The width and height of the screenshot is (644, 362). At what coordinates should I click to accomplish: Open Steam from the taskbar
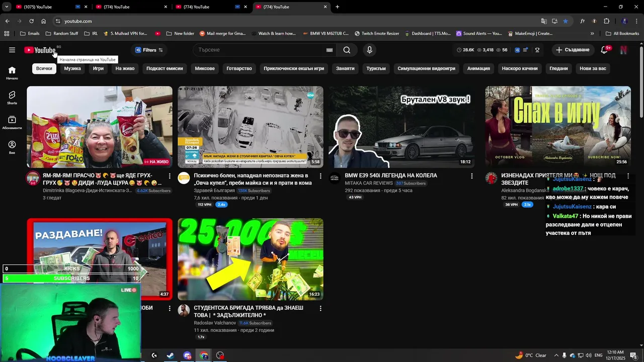171,355
